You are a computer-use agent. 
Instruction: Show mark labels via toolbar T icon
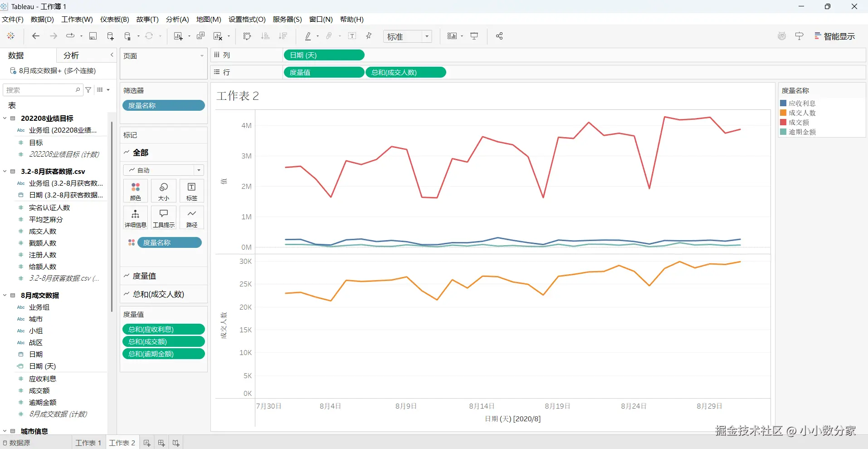pyautogui.click(x=352, y=36)
